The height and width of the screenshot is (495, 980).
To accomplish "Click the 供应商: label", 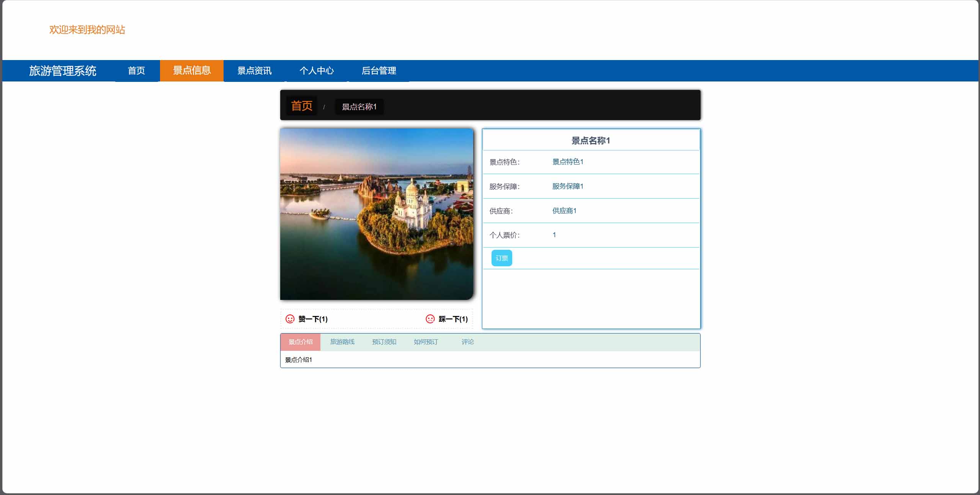I will click(501, 211).
